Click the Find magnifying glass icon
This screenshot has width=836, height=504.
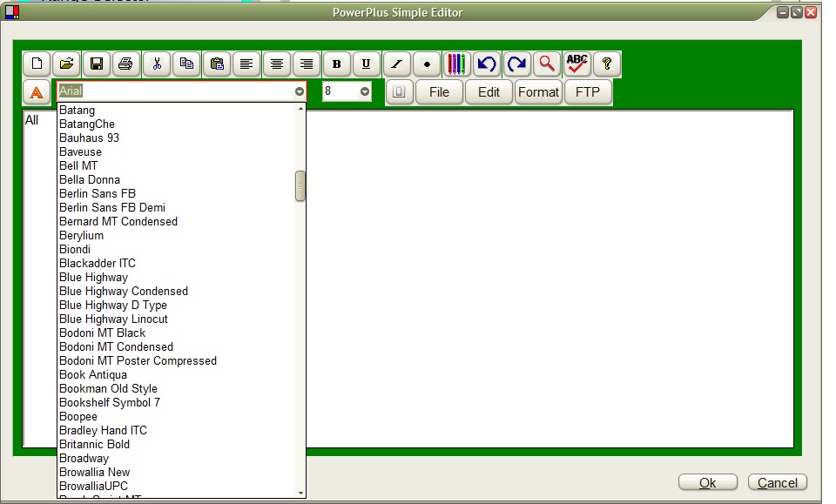point(546,64)
